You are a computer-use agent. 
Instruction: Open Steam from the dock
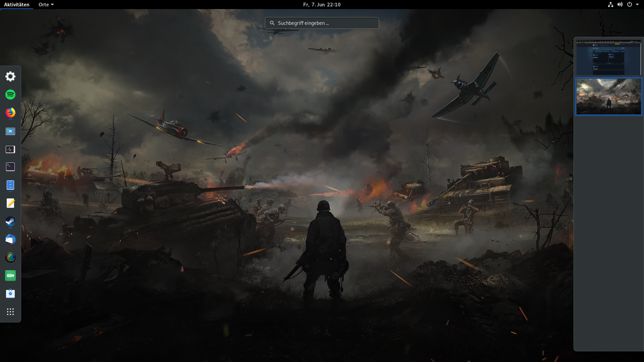[10, 221]
